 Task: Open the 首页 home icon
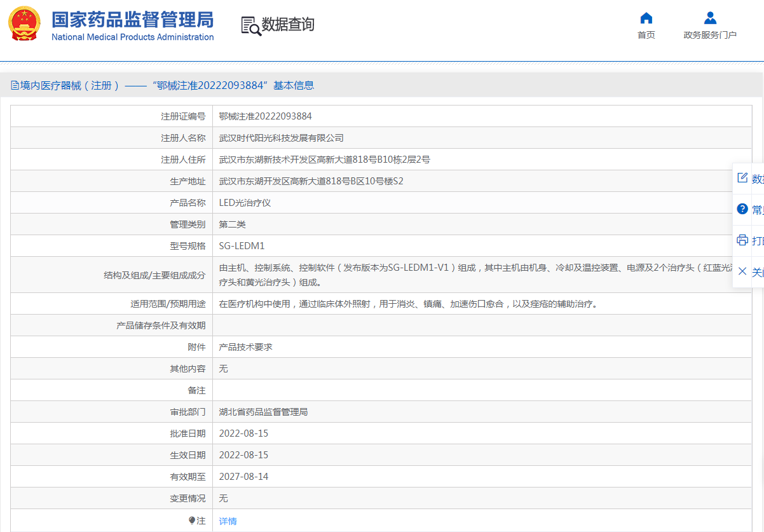646,18
